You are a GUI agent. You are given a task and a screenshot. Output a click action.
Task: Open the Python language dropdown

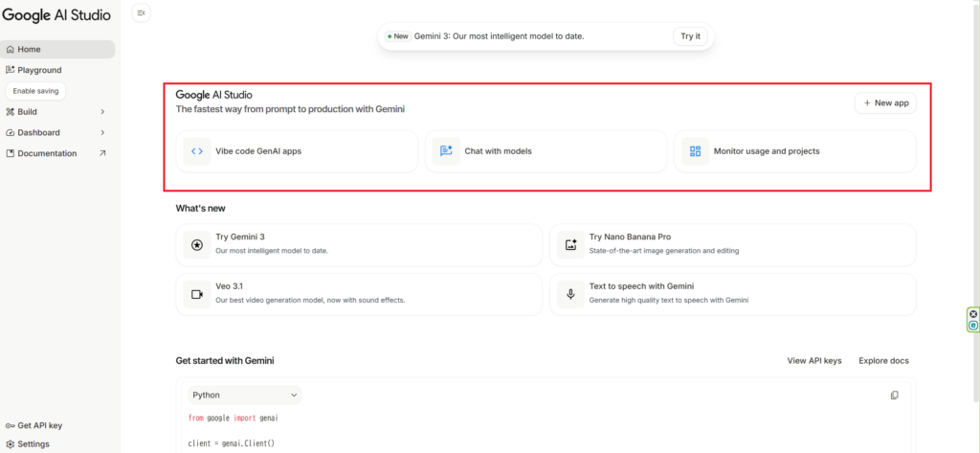point(244,395)
